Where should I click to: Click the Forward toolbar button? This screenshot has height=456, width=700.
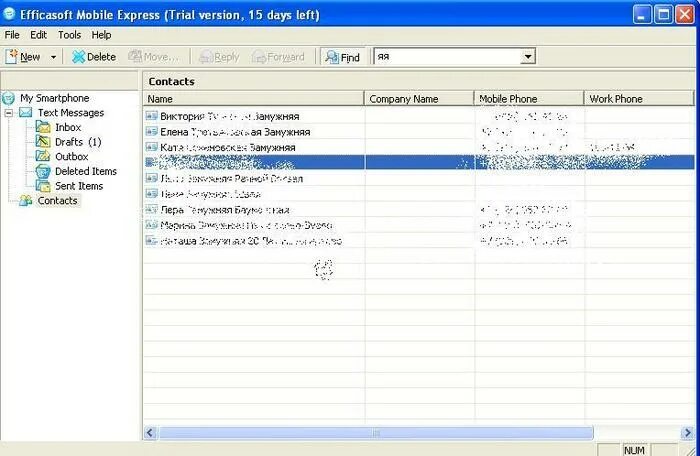(x=278, y=57)
